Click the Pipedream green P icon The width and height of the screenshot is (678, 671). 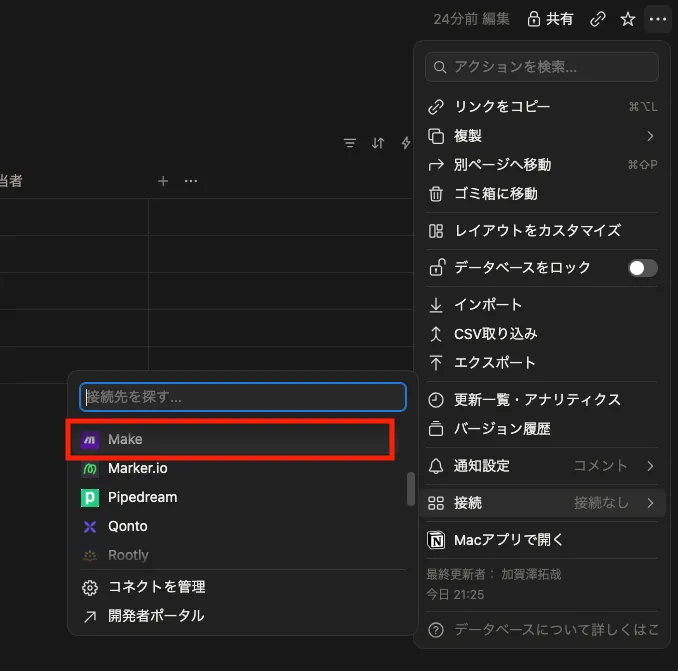pos(90,498)
